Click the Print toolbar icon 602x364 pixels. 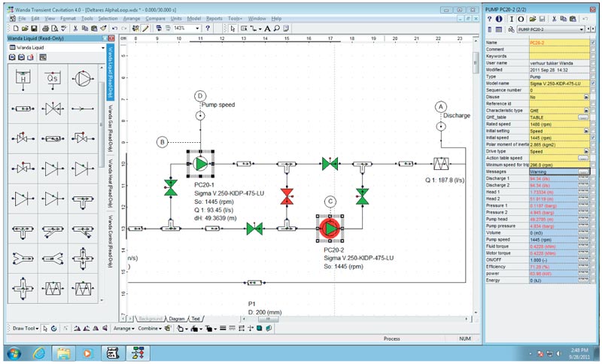pos(148,28)
